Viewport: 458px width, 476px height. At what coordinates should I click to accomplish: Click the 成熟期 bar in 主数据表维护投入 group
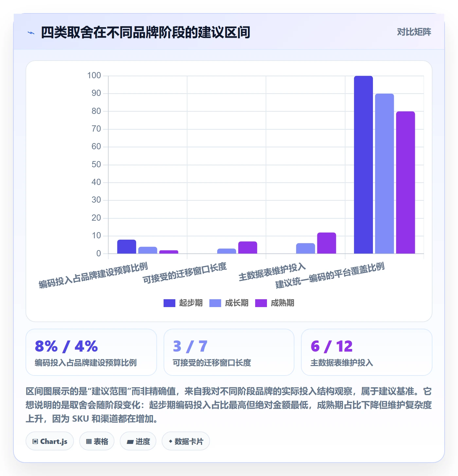pyautogui.click(x=326, y=243)
